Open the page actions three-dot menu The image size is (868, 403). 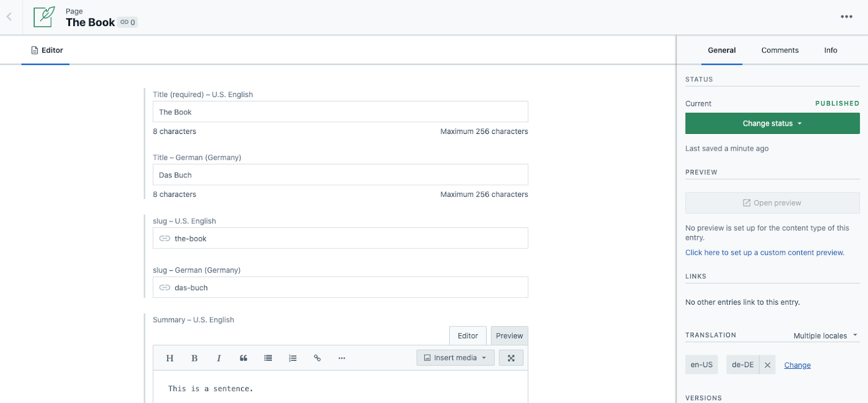(846, 17)
